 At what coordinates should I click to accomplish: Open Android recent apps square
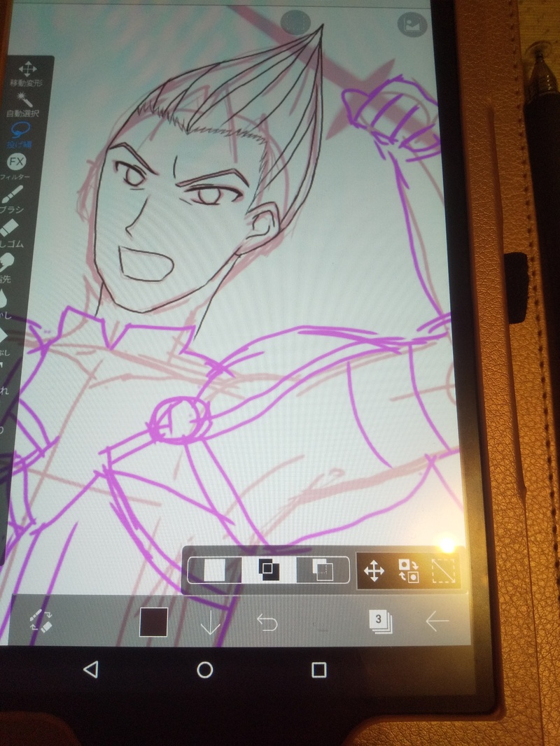[x=318, y=670]
